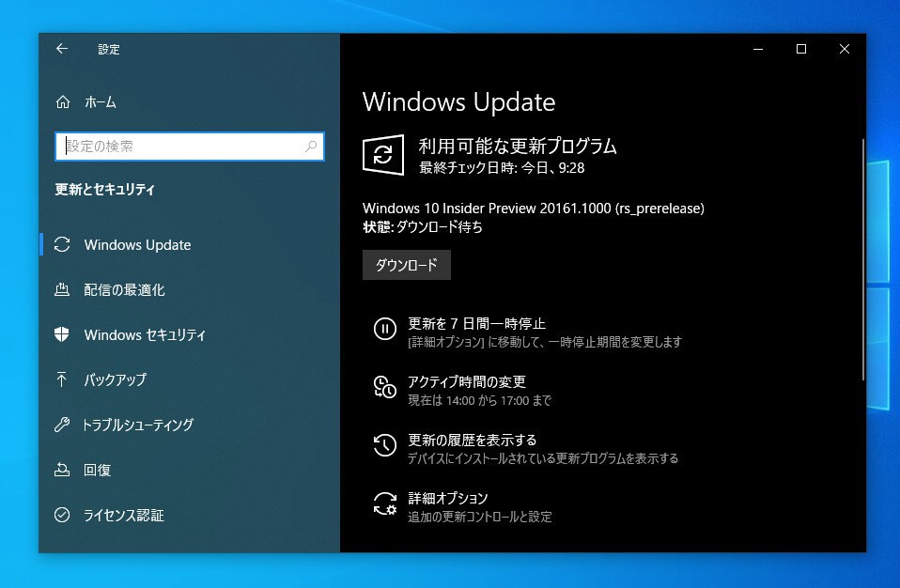Open 詳細オプション
Image resolution: width=900 pixels, height=588 pixels.
tap(448, 498)
